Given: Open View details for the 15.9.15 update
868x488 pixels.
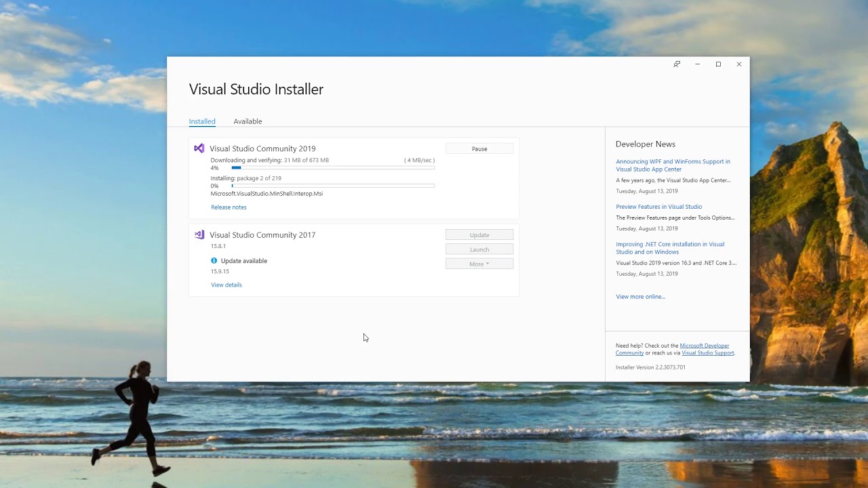Looking at the screenshot, I should (226, 285).
